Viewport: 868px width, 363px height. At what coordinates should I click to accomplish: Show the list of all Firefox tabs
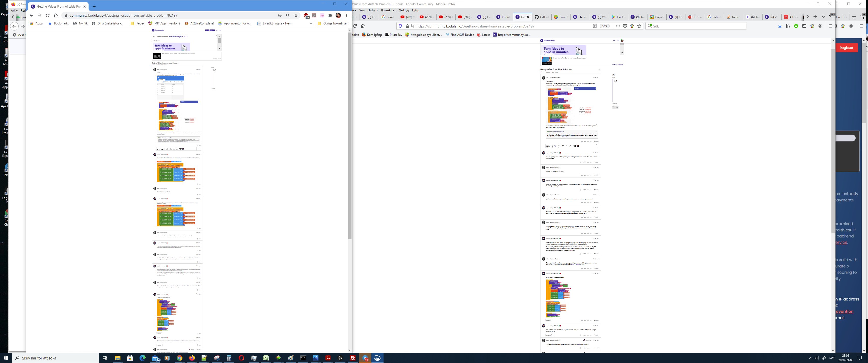823,17
